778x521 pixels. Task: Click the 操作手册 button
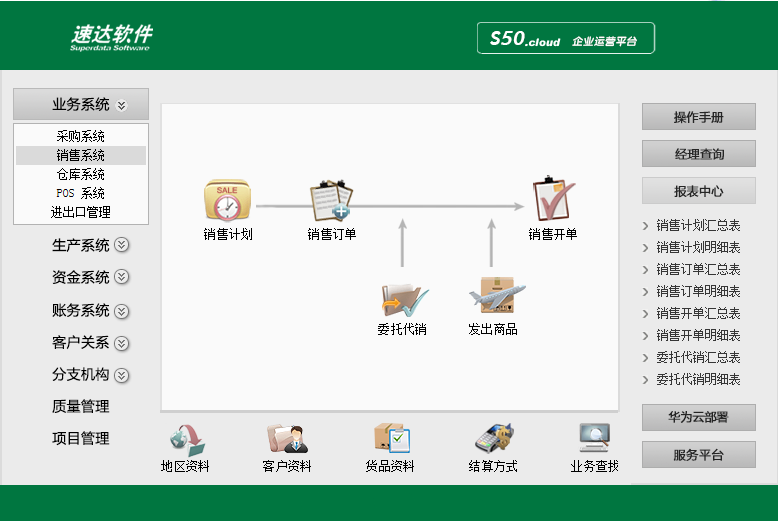point(699,117)
